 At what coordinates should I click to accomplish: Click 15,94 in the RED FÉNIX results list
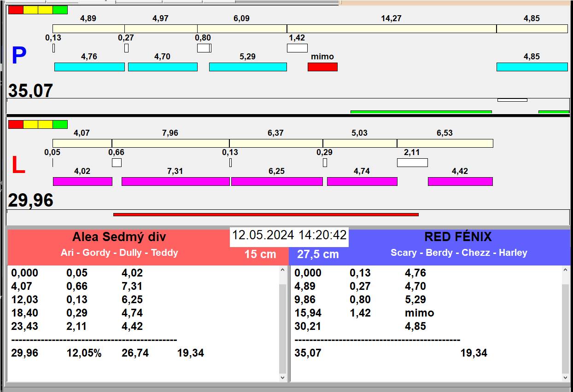click(x=308, y=313)
